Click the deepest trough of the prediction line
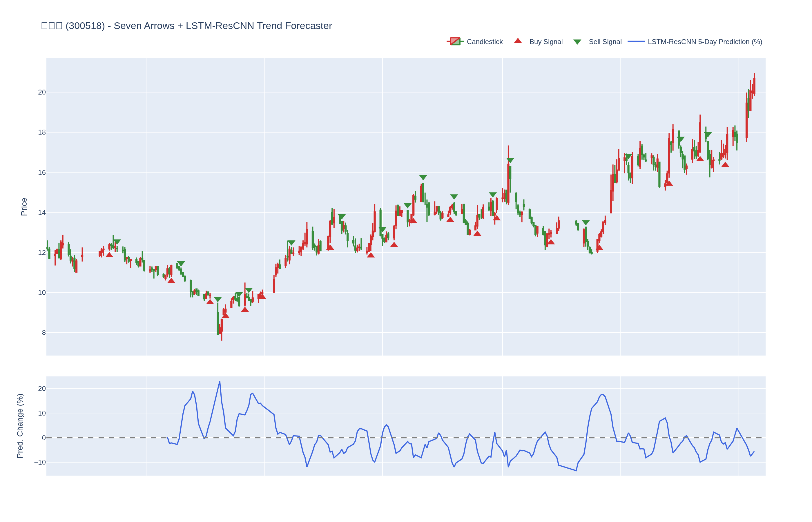812x522 pixels. [576, 470]
